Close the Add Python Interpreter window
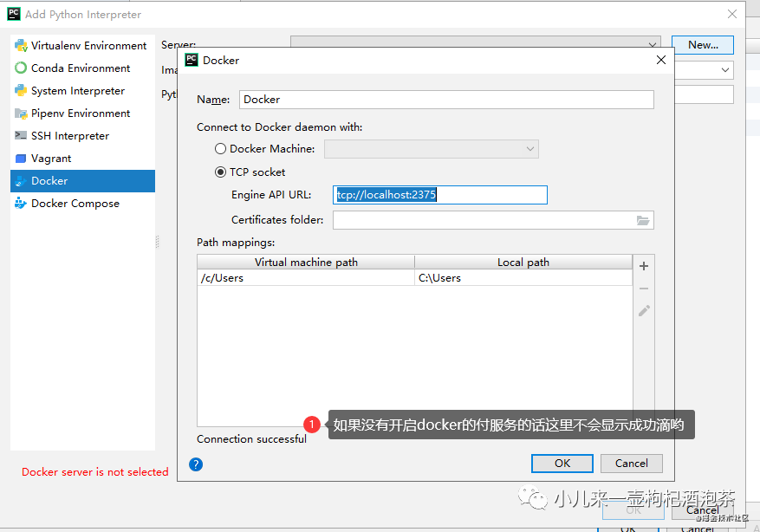This screenshot has height=532, width=760. click(732, 14)
